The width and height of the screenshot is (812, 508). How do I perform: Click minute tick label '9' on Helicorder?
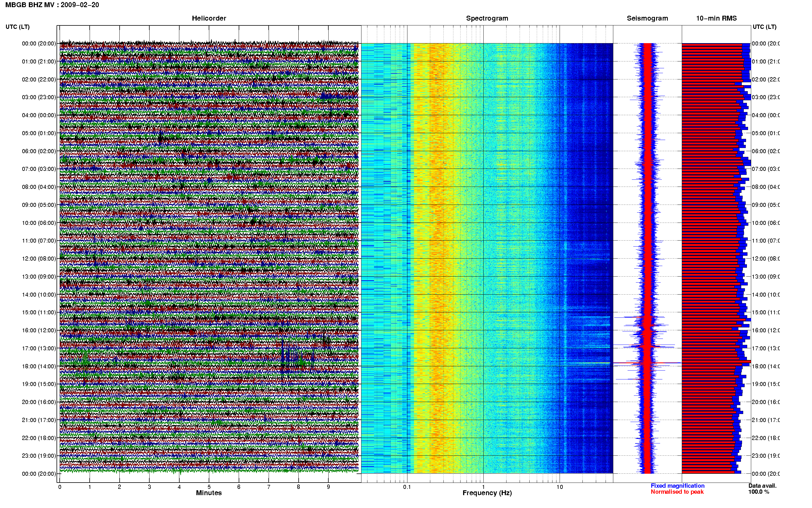pos(328,487)
